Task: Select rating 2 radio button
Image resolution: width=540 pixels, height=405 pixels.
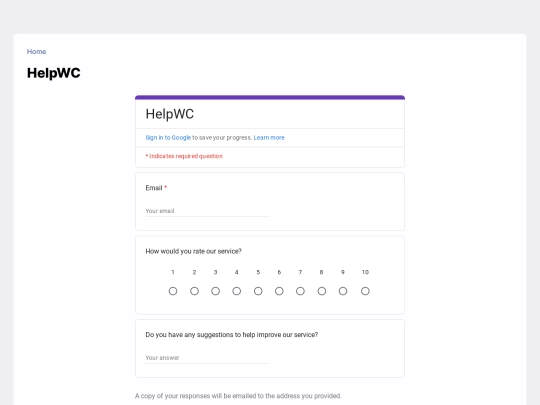Action: tap(194, 291)
